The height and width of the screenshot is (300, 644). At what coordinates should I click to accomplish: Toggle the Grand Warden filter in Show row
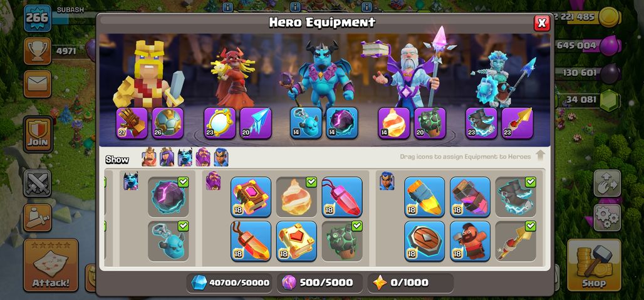(203, 157)
